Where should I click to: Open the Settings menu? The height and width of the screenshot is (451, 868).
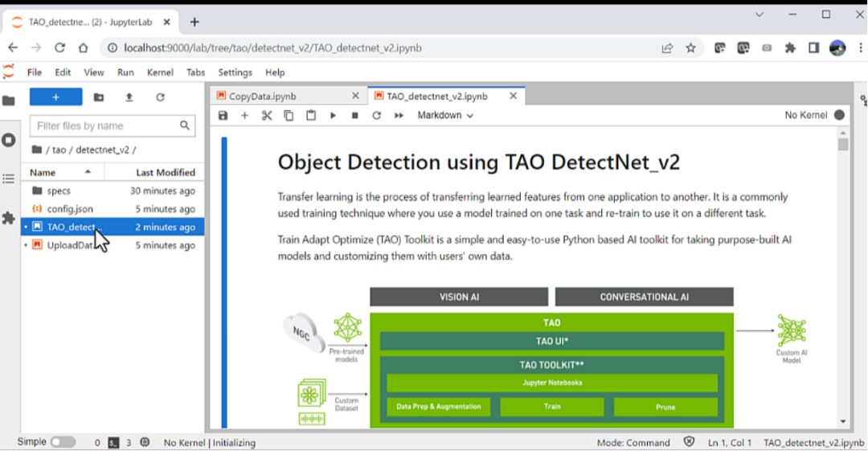click(x=235, y=72)
